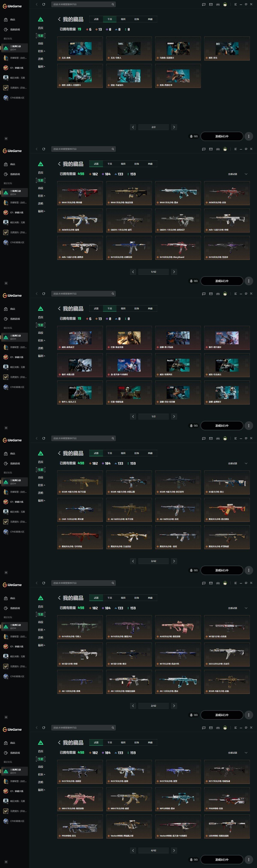Click 游戏运行中 button in the 2/42 window
Screen dimensions: 257x868
222,715
